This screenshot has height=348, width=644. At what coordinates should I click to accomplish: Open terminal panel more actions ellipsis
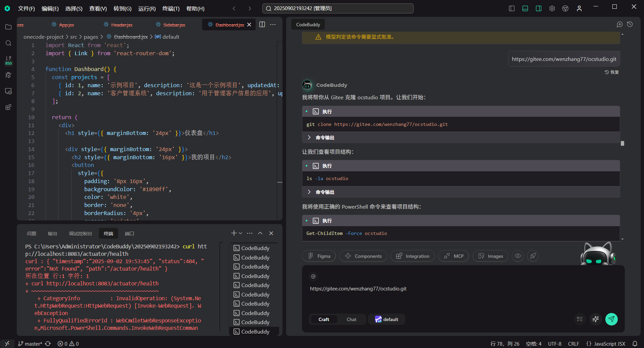(250, 233)
